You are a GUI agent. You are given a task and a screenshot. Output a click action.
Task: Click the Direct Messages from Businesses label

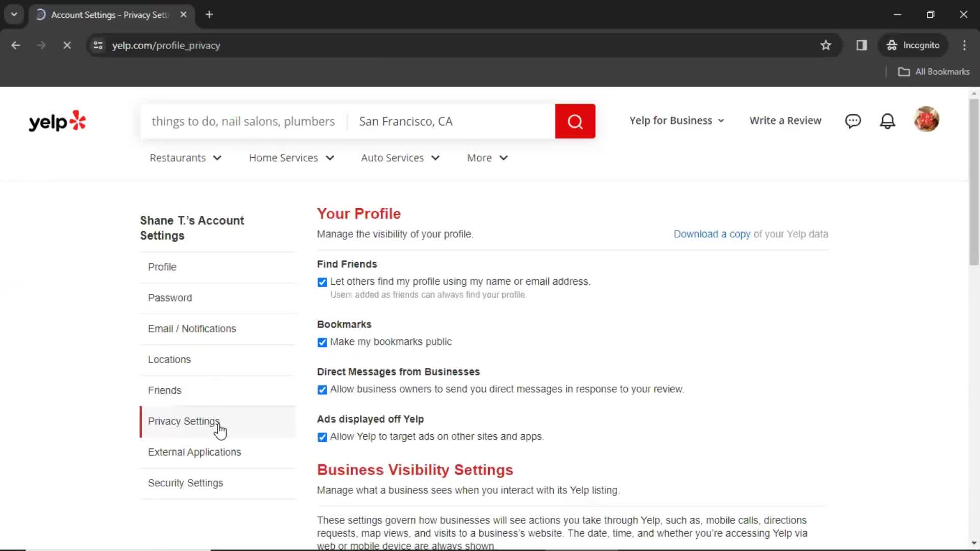[x=398, y=372]
